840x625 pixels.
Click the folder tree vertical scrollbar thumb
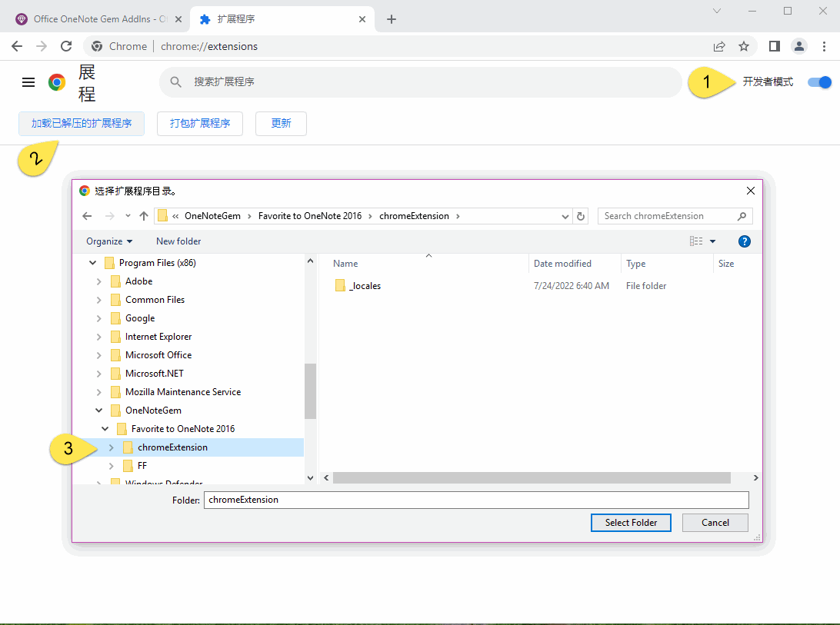(310, 391)
